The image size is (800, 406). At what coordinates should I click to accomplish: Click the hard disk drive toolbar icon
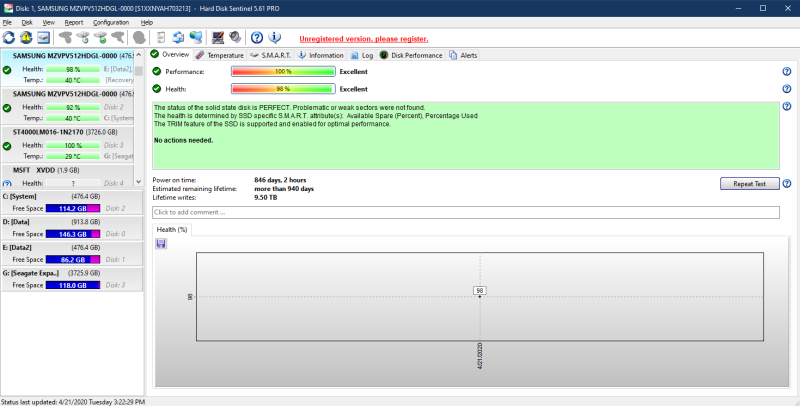point(43,37)
